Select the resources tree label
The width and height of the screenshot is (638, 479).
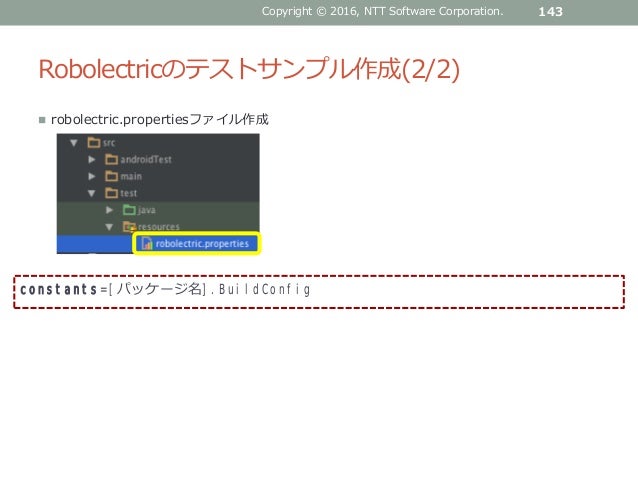click(x=159, y=227)
